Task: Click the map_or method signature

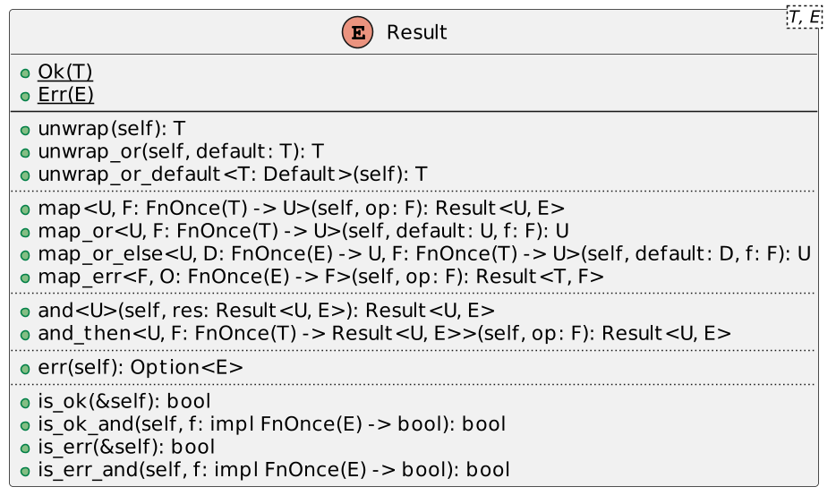Action: pyautogui.click(x=303, y=231)
